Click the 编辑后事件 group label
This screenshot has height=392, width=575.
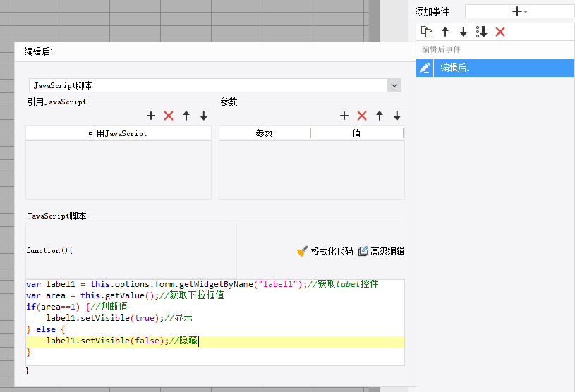click(441, 49)
